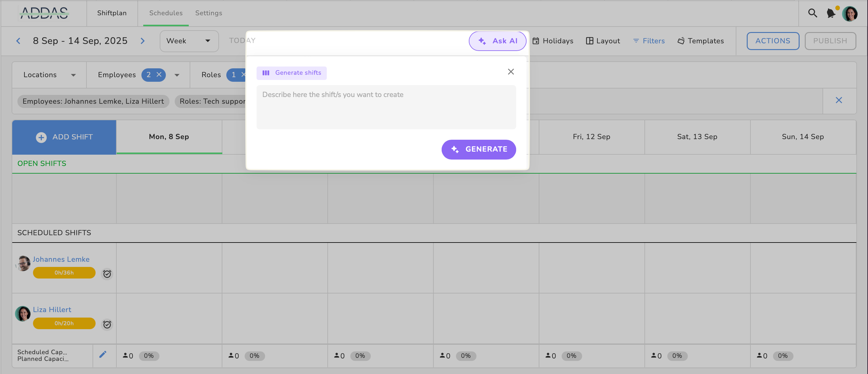Select the Mon, 8 Sep column
Viewport: 868px width, 374px height.
(169, 137)
